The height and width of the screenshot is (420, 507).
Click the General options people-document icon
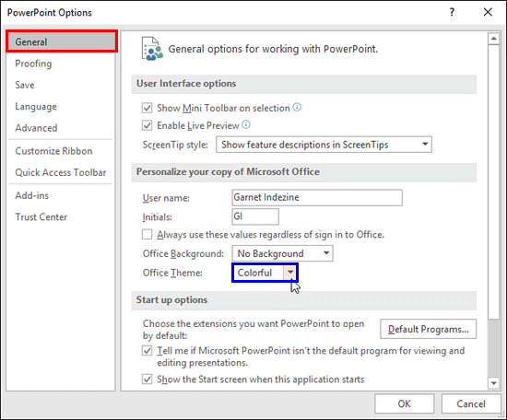click(152, 49)
